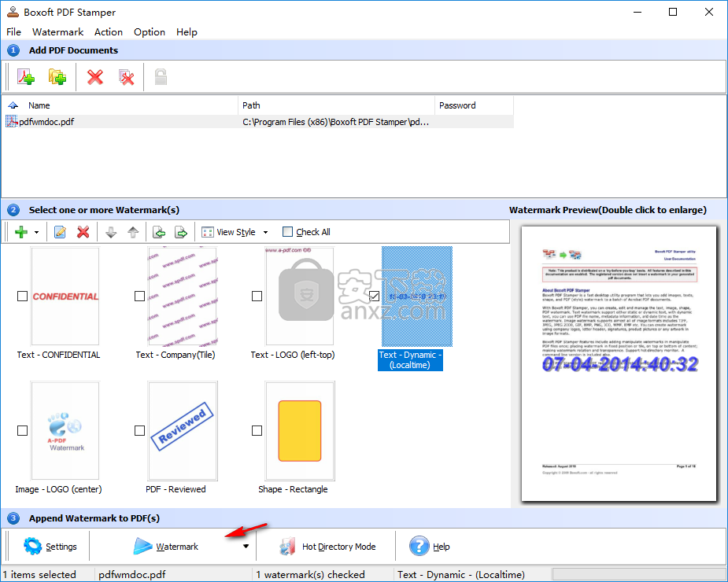Open the Watermark menu

point(58,32)
